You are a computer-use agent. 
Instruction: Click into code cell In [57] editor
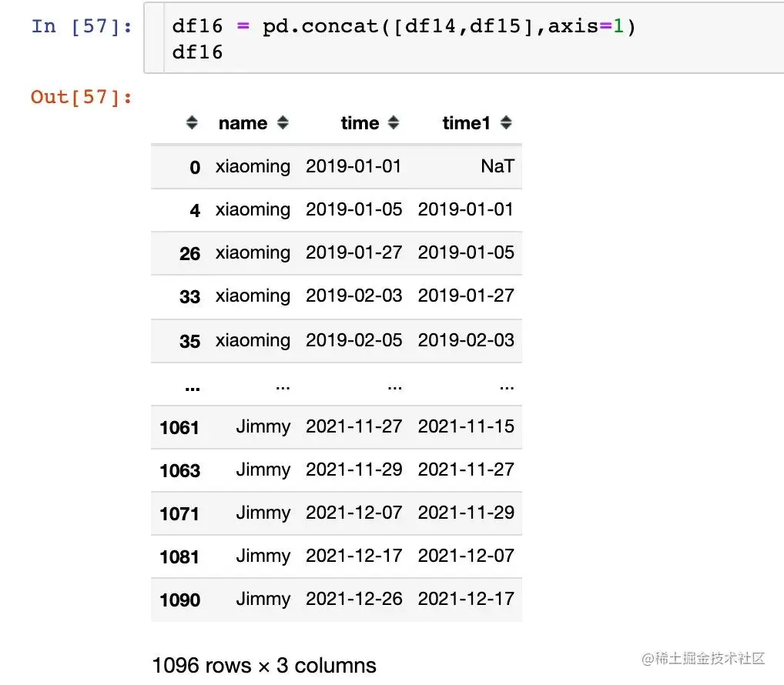click(x=464, y=38)
